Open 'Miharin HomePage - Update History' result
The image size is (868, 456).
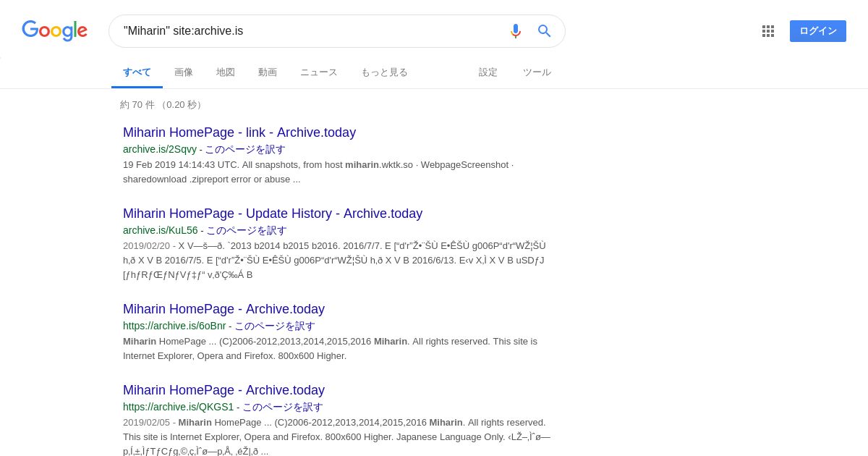point(273,214)
